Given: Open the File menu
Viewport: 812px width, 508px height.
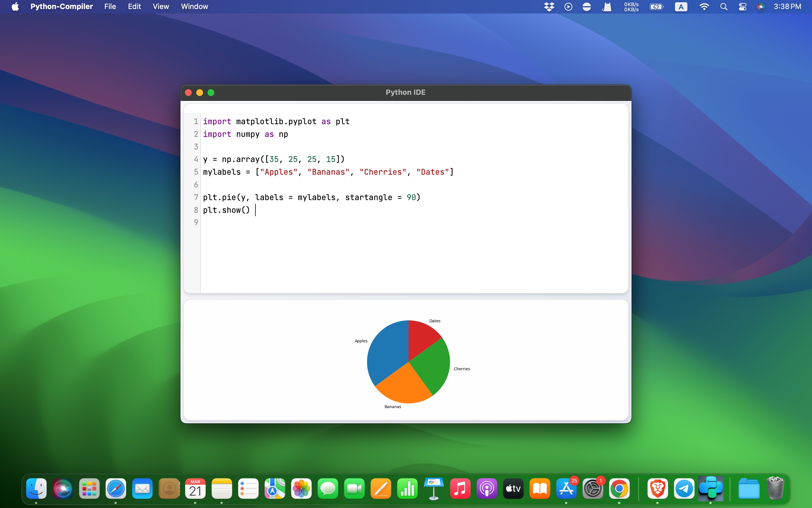Looking at the screenshot, I should pos(110,7).
